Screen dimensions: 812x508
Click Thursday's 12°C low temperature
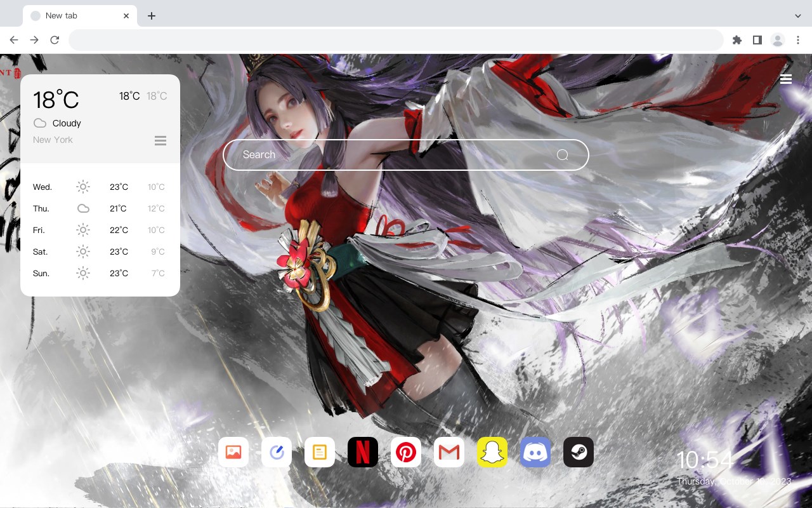(157, 208)
